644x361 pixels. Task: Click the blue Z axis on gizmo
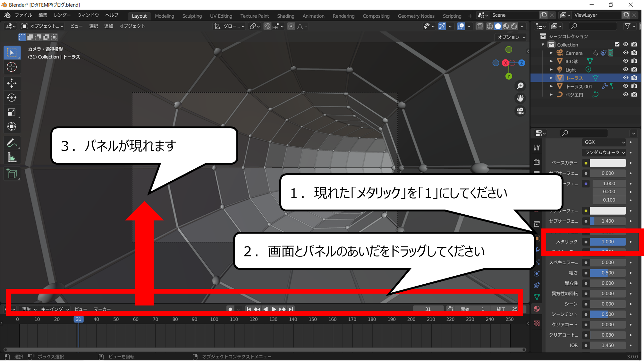522,63
